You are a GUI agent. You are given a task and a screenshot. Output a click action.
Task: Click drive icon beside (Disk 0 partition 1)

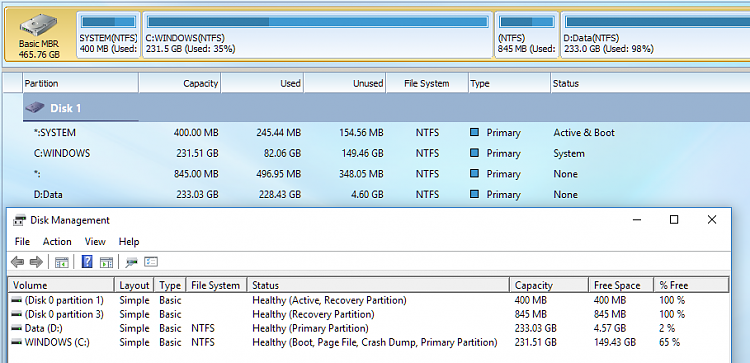coord(17,300)
